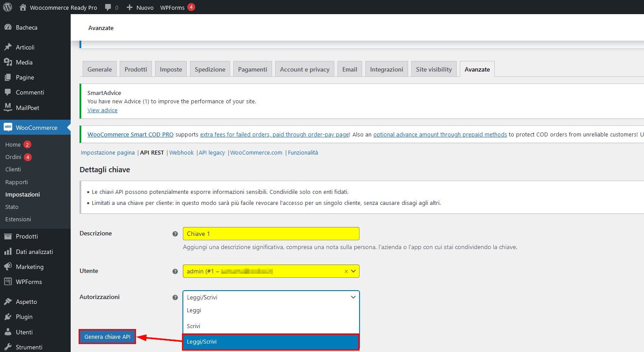Viewport: 644px width, 352px height.
Task: Open the Generale settings tab
Action: tap(100, 69)
